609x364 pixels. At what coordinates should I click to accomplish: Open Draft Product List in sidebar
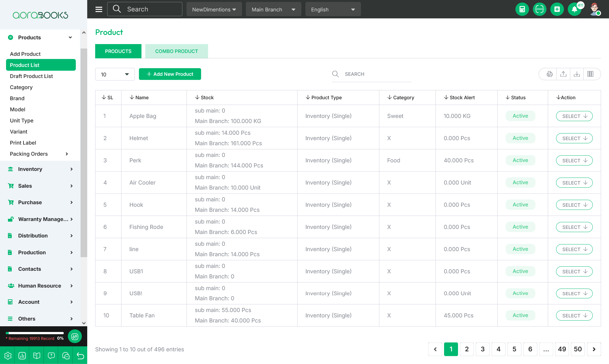tap(31, 76)
